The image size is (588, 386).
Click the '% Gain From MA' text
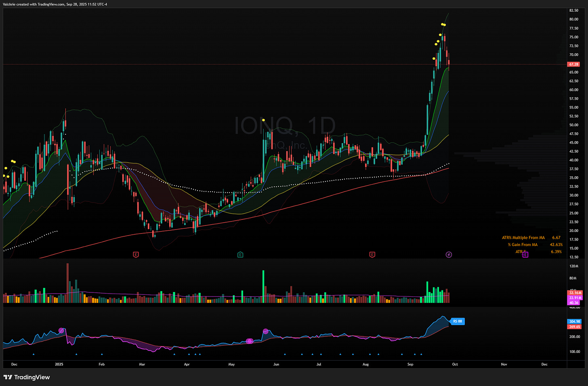pos(523,244)
